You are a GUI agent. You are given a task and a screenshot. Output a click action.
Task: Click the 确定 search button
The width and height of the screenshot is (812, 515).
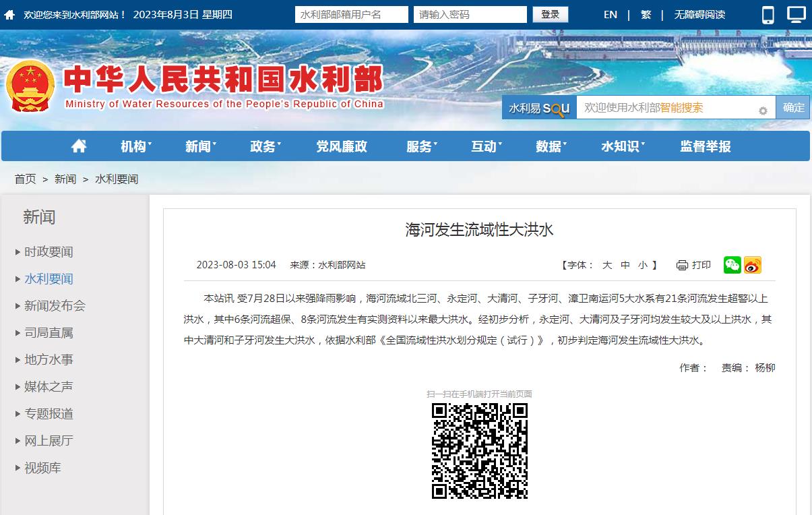pos(793,107)
